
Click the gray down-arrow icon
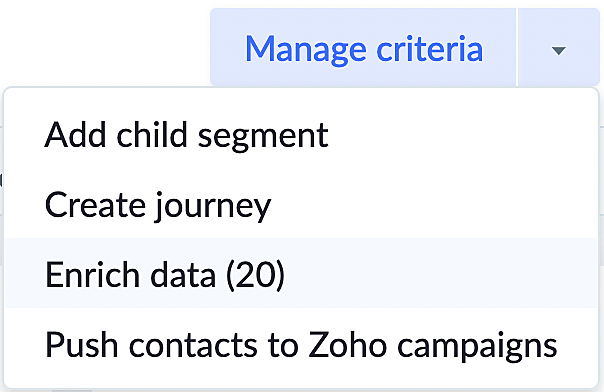point(559,50)
